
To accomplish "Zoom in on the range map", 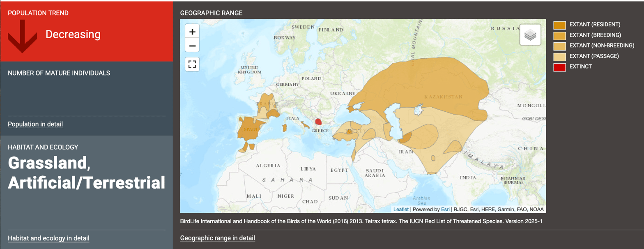I will (192, 32).
